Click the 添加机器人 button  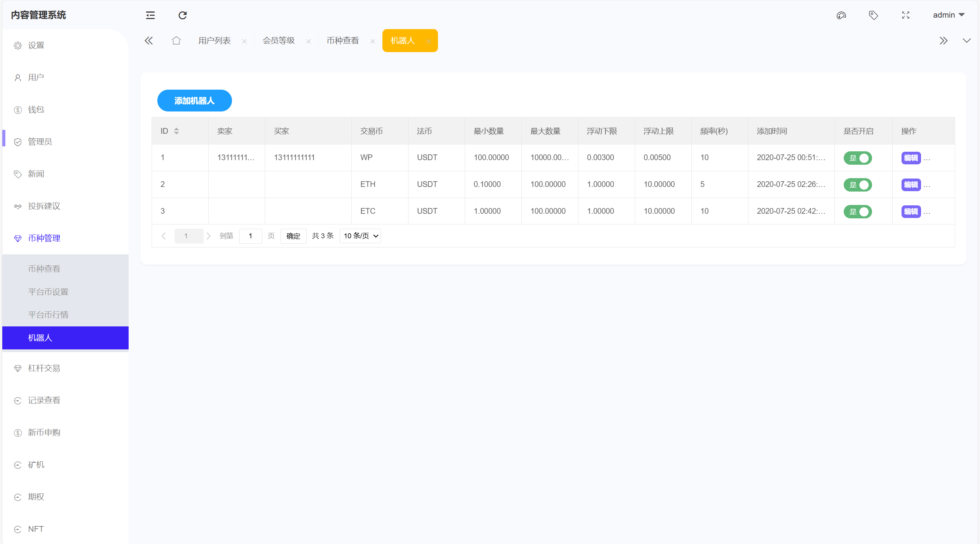click(194, 101)
